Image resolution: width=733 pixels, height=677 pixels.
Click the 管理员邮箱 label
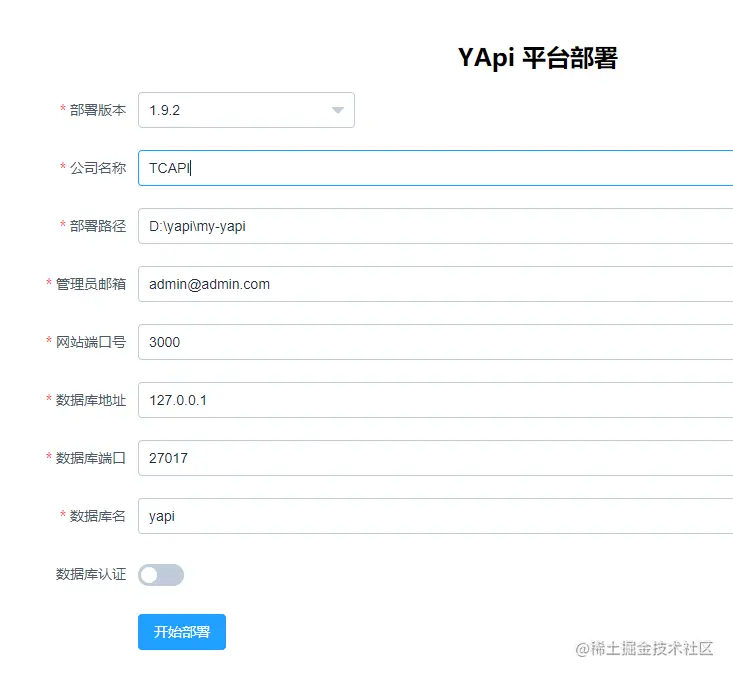point(91,284)
